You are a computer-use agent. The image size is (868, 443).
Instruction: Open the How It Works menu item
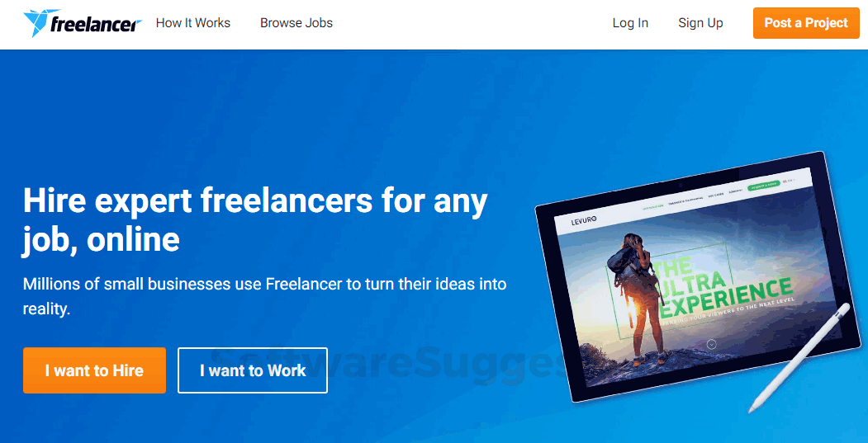pos(193,23)
